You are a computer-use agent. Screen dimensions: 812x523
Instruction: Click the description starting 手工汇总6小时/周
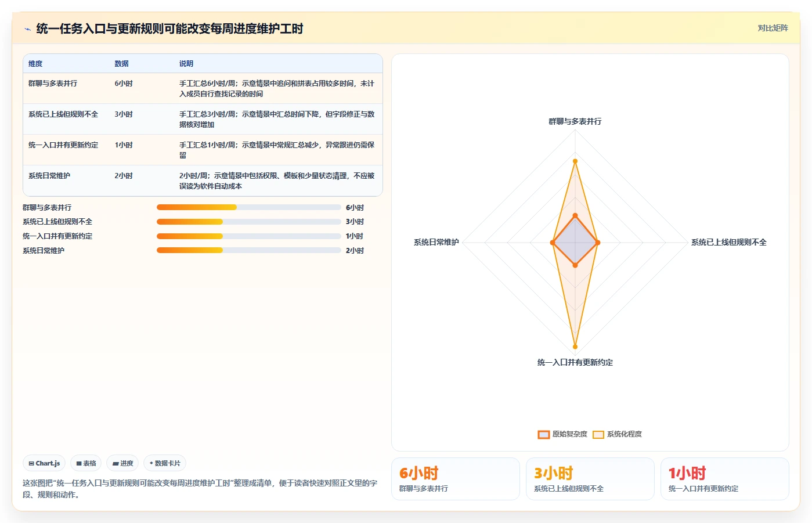click(x=277, y=89)
